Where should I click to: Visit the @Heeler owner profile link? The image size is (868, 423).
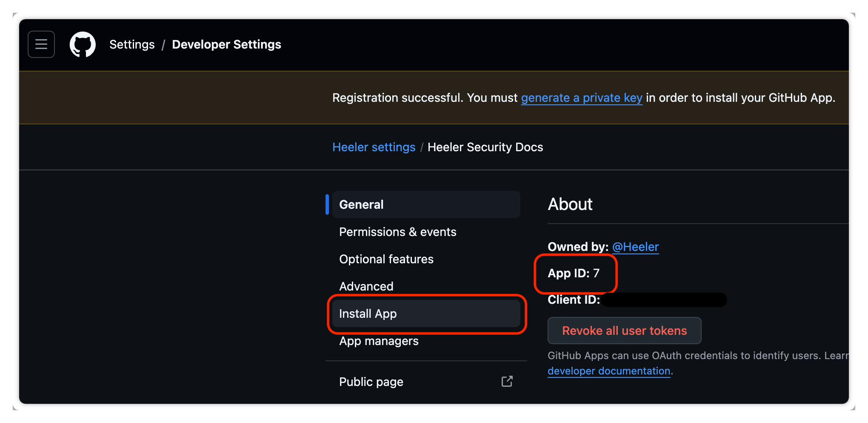[x=635, y=247]
